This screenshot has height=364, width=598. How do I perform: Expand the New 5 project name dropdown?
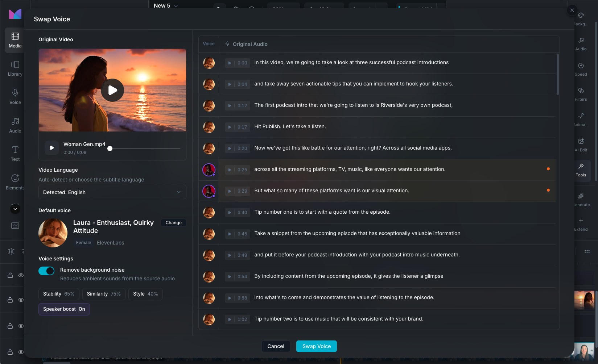pyautogui.click(x=165, y=6)
